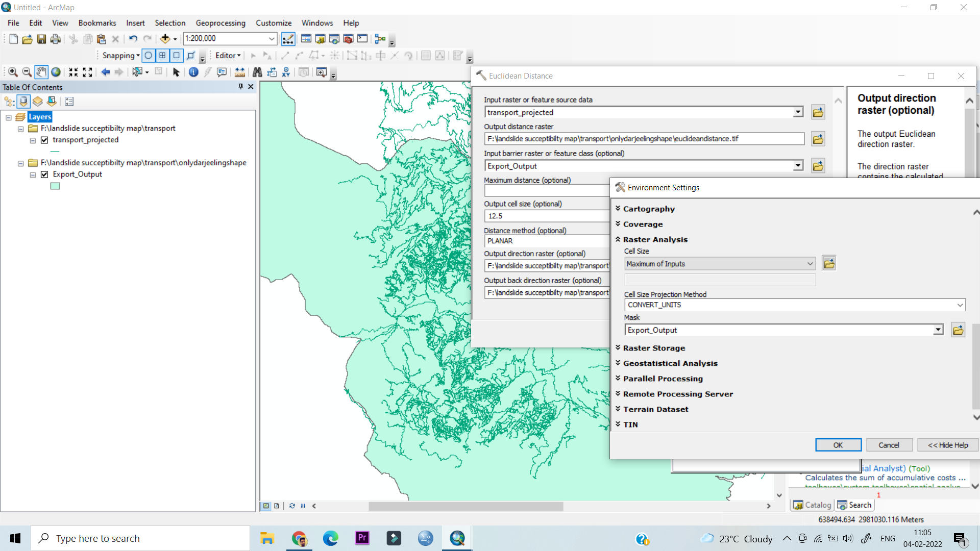
Task: Toggle the Export_Output layer checkbox
Action: click(x=44, y=174)
